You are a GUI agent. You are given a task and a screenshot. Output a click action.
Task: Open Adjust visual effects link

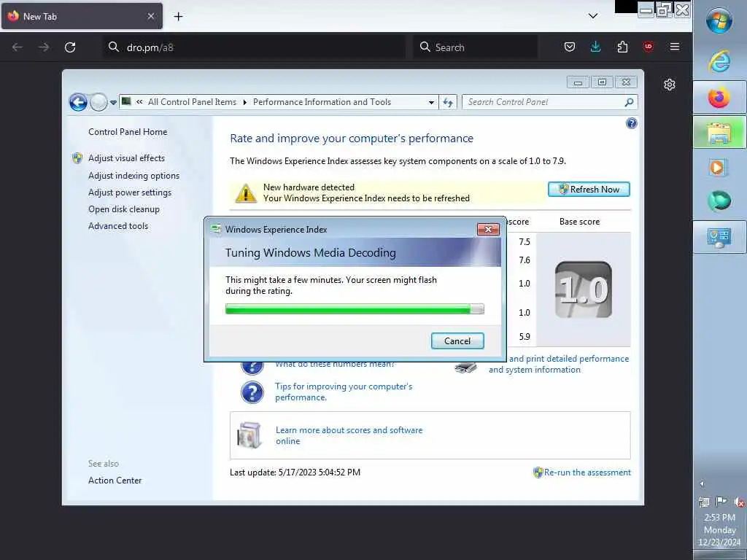click(x=126, y=158)
